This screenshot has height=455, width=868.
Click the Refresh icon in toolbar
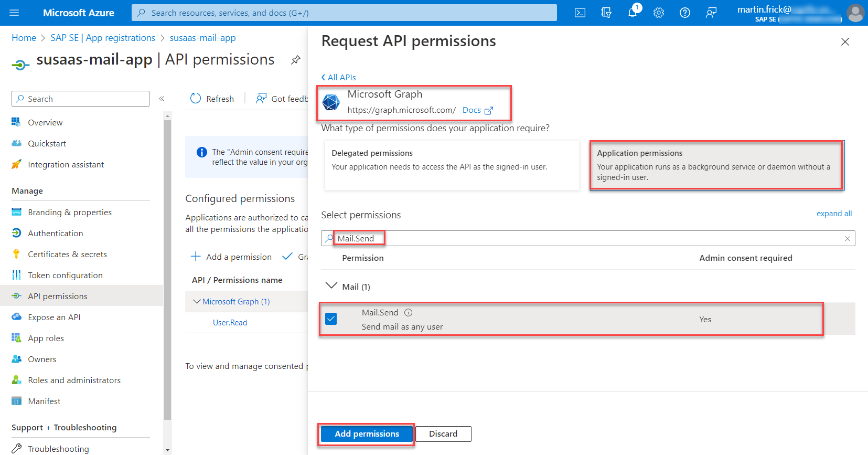196,99
